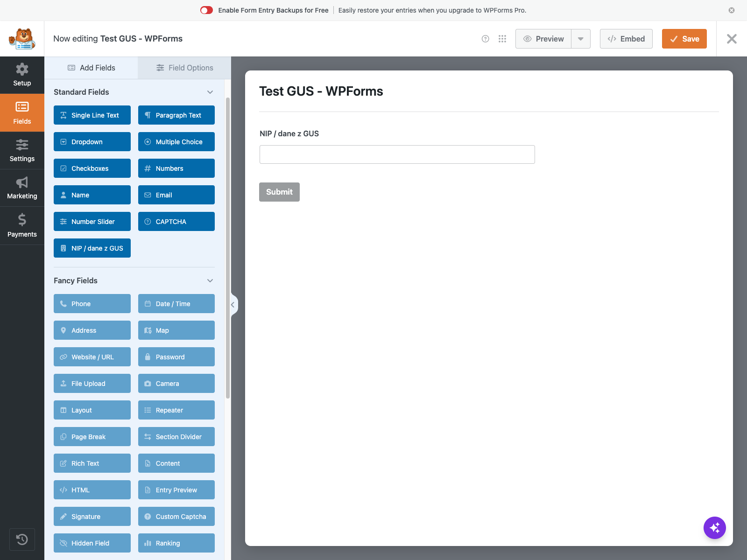Switch to the Add Fields tab
747x560 pixels.
tap(91, 68)
